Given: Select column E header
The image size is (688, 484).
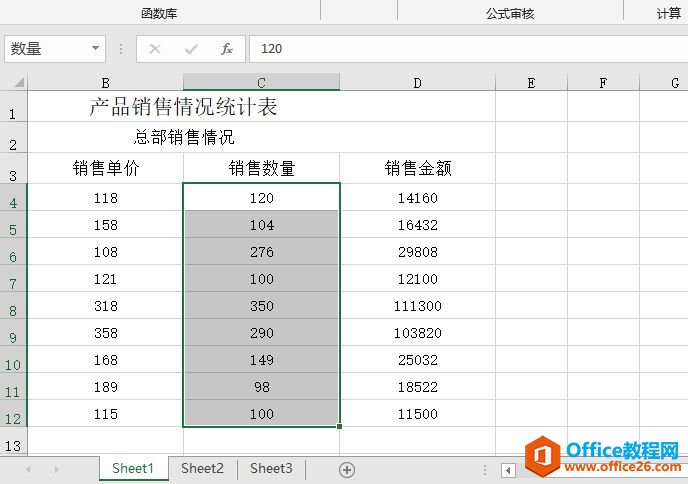Looking at the screenshot, I should [531, 82].
